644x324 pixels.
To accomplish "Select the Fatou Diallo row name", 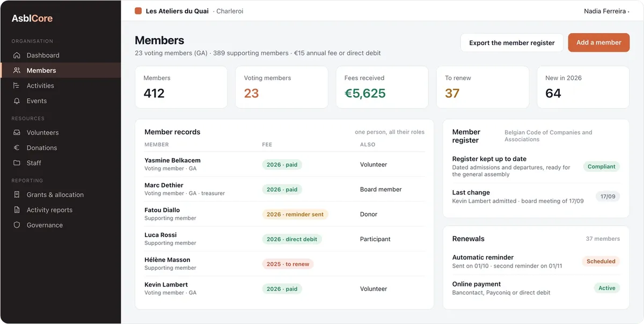I will (162, 210).
